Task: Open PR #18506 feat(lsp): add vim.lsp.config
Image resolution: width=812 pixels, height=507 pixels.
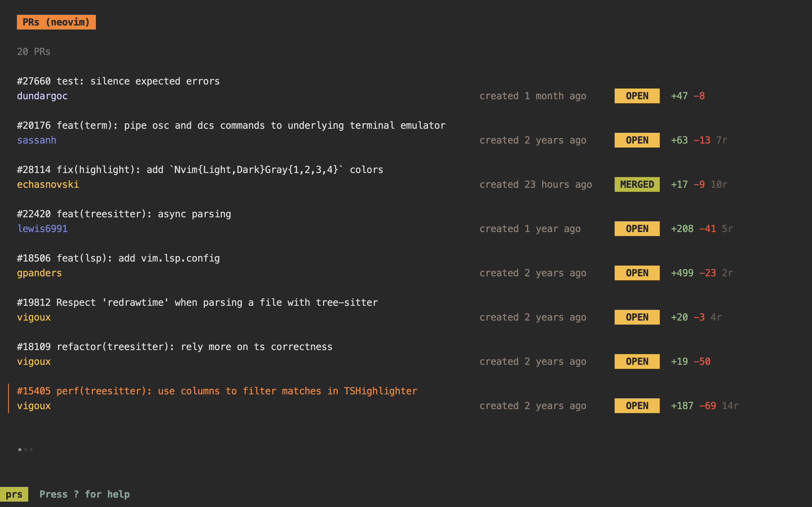Action: (118, 258)
